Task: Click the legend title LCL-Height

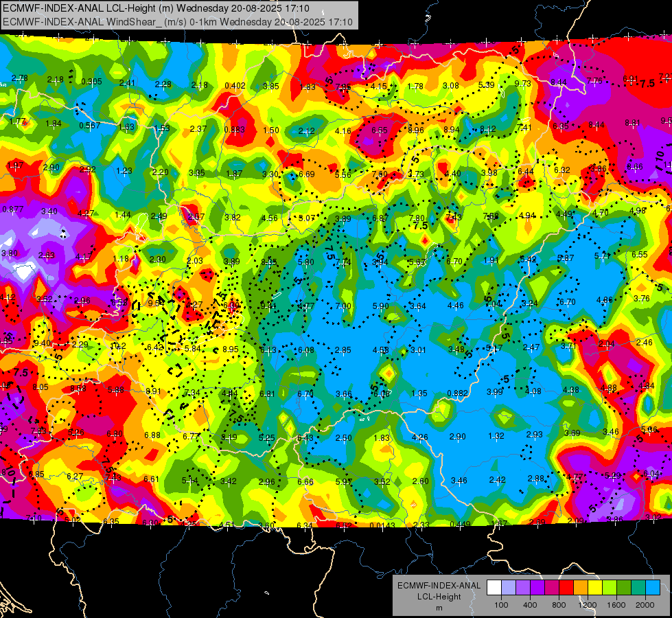Action: click(x=439, y=597)
